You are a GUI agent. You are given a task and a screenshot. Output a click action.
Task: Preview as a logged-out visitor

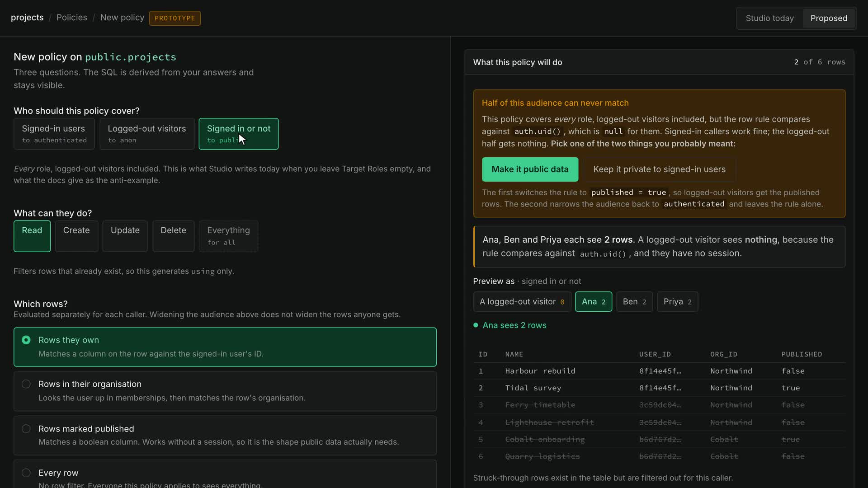click(522, 302)
